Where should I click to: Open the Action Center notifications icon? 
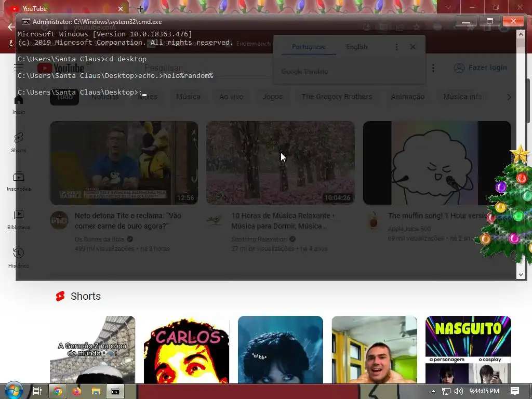[515, 391]
